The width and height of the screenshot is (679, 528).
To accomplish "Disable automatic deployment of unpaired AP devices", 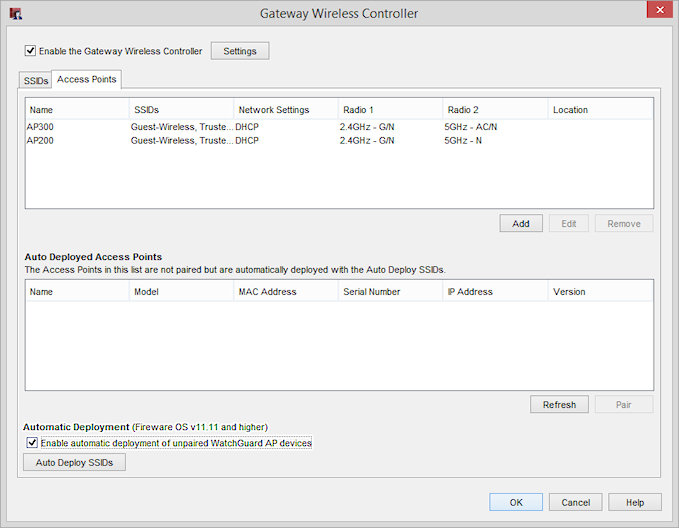I will pyautogui.click(x=32, y=443).
